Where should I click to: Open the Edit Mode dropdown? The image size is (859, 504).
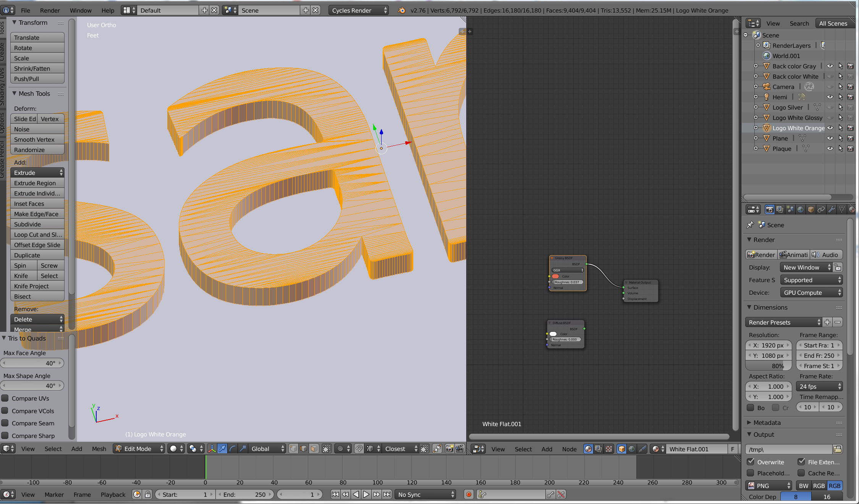pyautogui.click(x=139, y=449)
